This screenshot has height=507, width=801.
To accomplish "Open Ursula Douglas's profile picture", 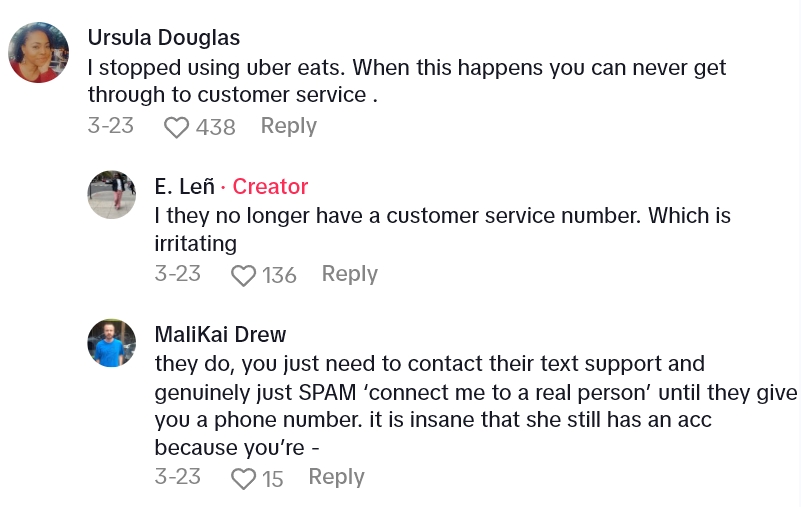I will pyautogui.click(x=39, y=52).
